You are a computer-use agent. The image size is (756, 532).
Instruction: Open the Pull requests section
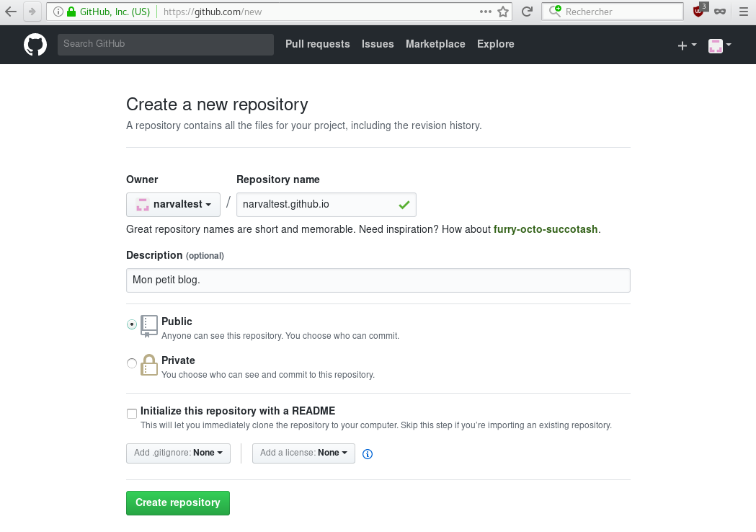(318, 44)
